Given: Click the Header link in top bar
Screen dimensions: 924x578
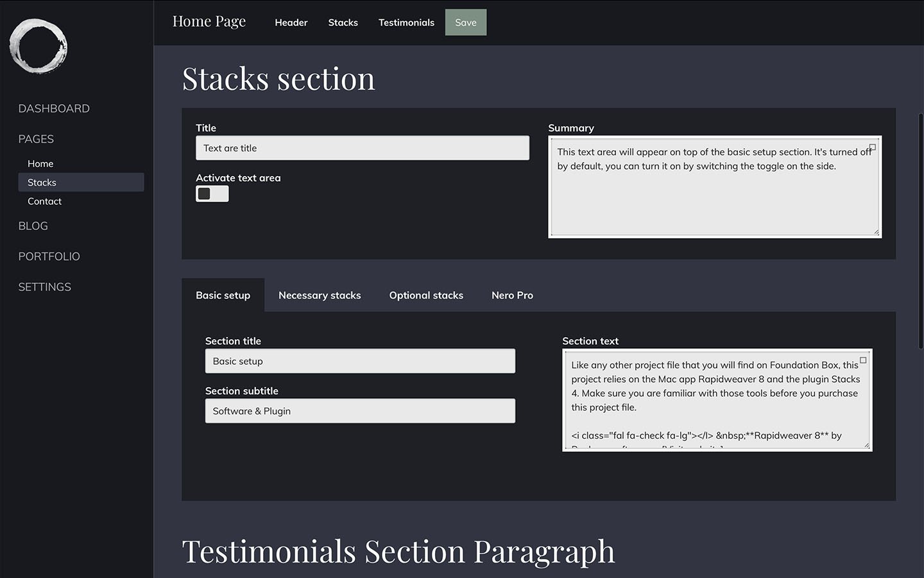Looking at the screenshot, I should point(291,22).
